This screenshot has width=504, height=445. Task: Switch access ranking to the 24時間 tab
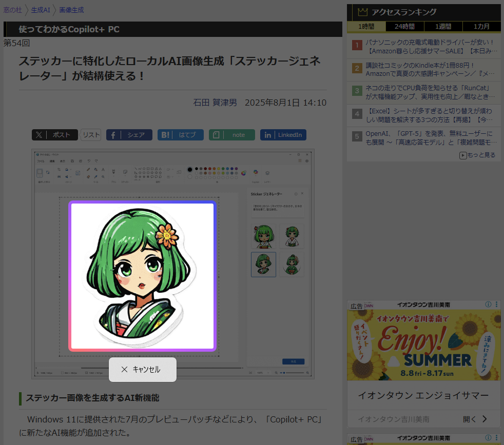405,27
